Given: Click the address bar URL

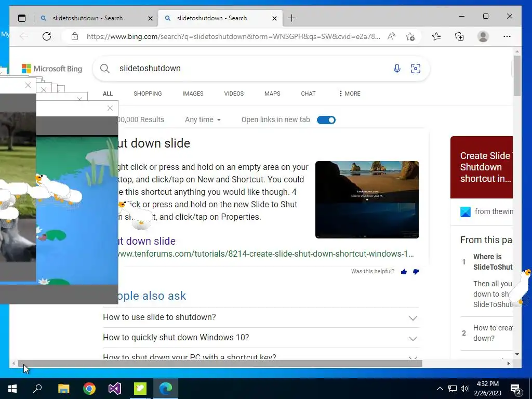Looking at the screenshot, I should coord(233,36).
